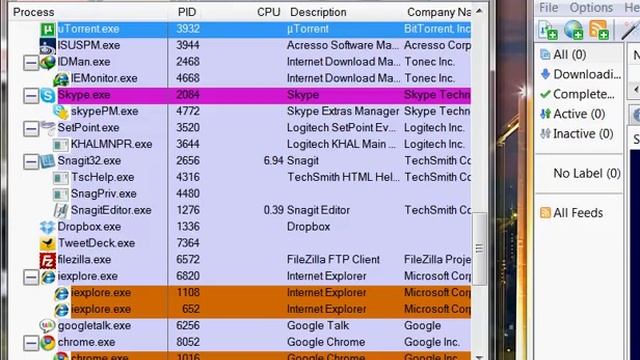Select the uTorrent.exe process row name
The height and width of the screenshot is (360, 640).
pyautogui.click(x=89, y=29)
